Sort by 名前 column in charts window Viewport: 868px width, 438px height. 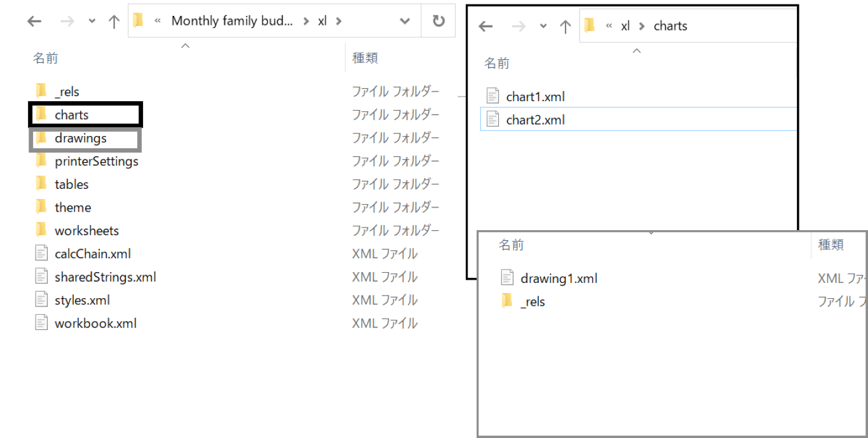(497, 63)
